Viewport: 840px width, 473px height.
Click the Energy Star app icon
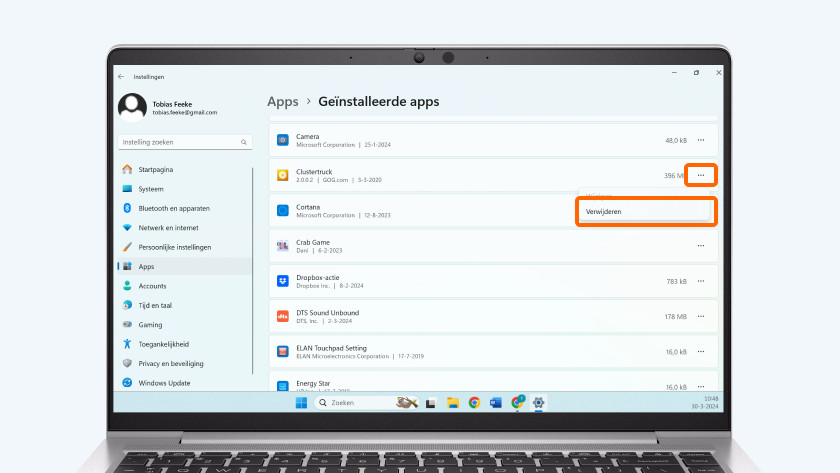(283, 386)
